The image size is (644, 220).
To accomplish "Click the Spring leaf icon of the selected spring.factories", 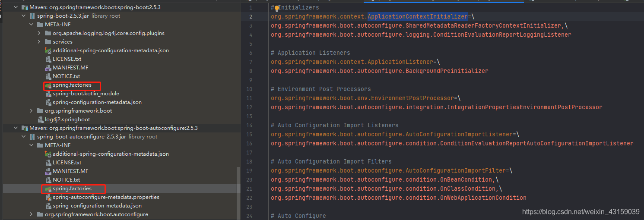I will coord(48,189).
